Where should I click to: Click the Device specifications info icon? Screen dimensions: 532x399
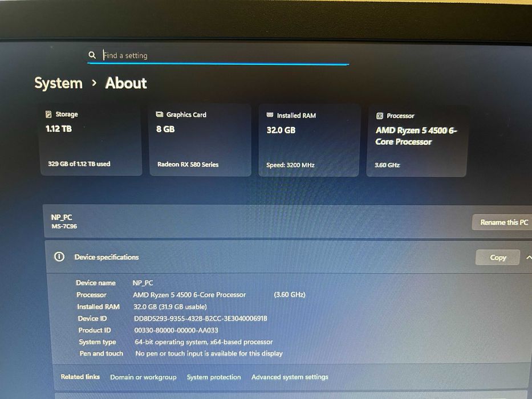(x=59, y=256)
